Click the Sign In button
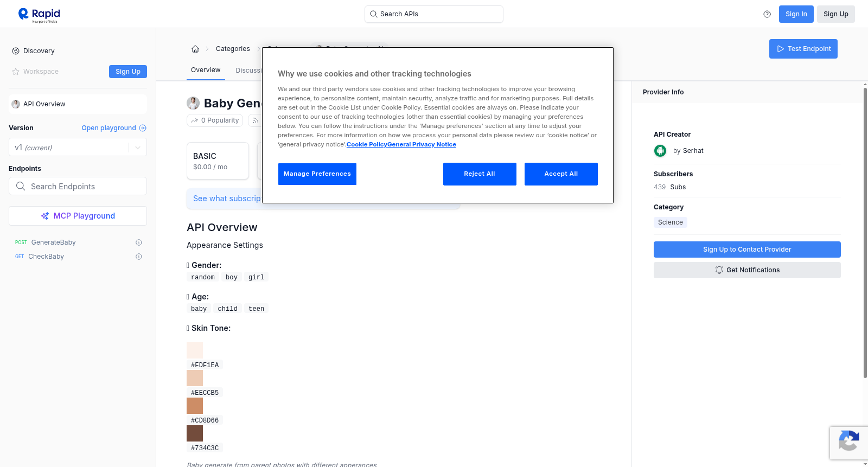Viewport: 868px width, 467px height. [x=796, y=14]
